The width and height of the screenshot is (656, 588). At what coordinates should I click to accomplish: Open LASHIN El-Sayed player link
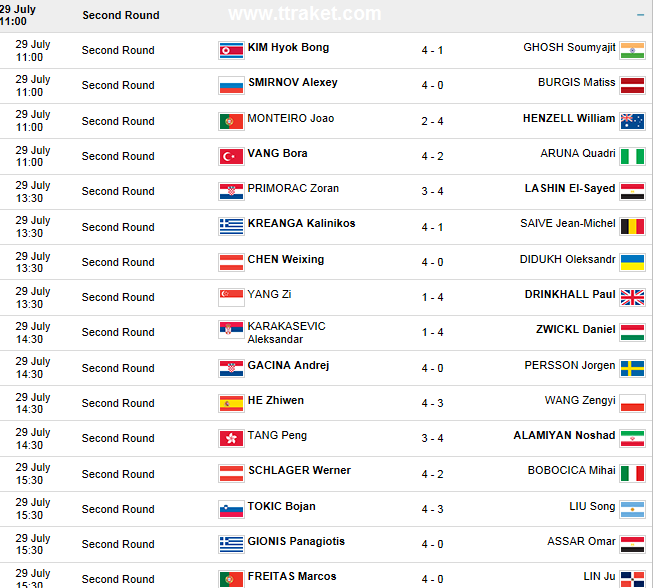tap(570, 189)
